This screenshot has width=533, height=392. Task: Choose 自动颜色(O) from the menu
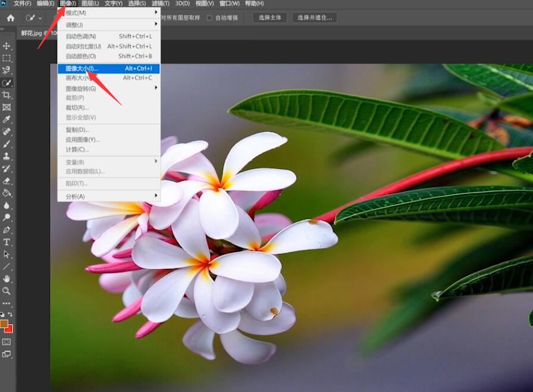coord(109,56)
